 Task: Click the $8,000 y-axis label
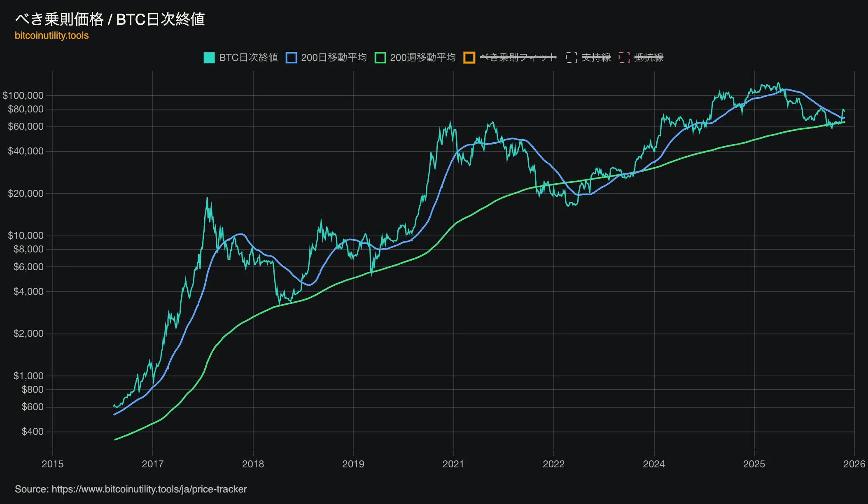(x=28, y=249)
